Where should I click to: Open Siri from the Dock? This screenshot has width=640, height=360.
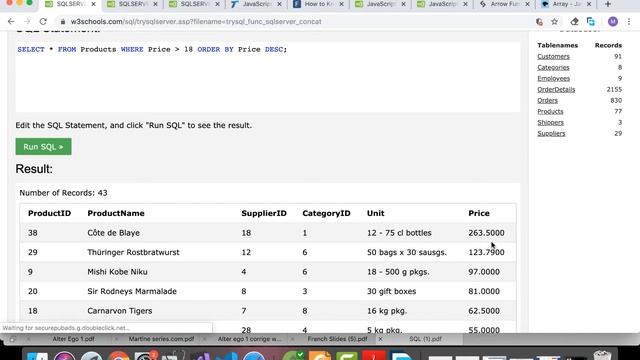point(64,356)
